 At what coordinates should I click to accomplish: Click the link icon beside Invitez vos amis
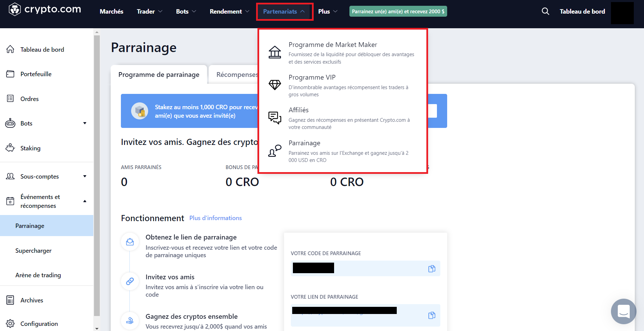point(130,281)
